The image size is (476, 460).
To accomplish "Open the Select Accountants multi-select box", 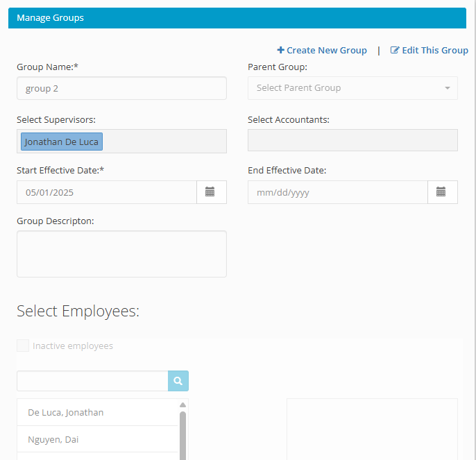I will 352,140.
